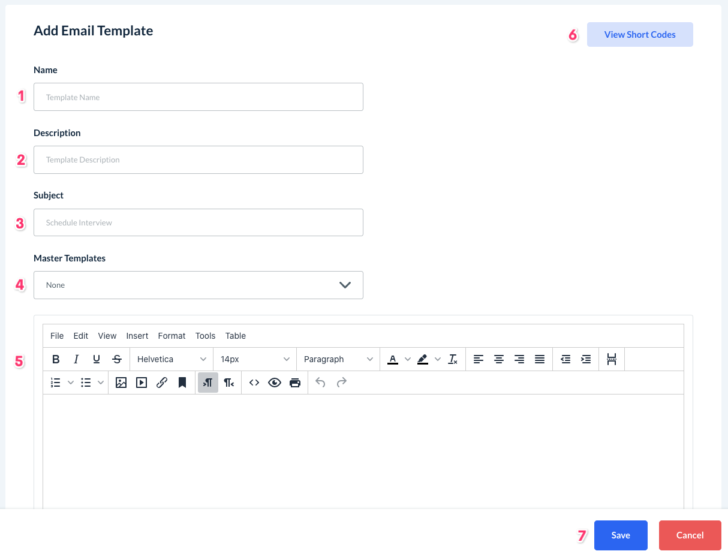Click the clear formatting icon

tap(453, 359)
